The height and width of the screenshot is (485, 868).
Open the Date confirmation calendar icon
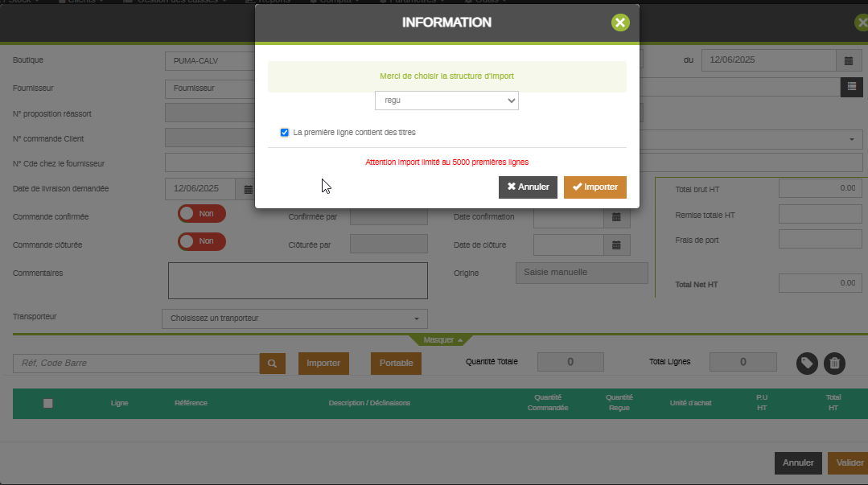click(x=616, y=216)
